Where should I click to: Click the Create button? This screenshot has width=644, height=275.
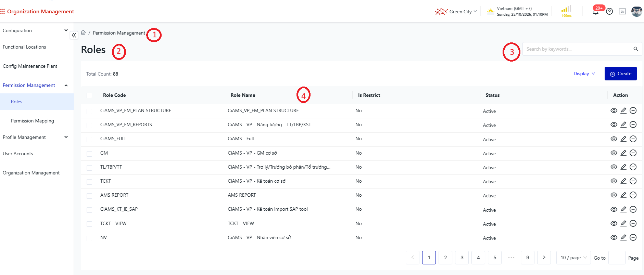(620, 74)
